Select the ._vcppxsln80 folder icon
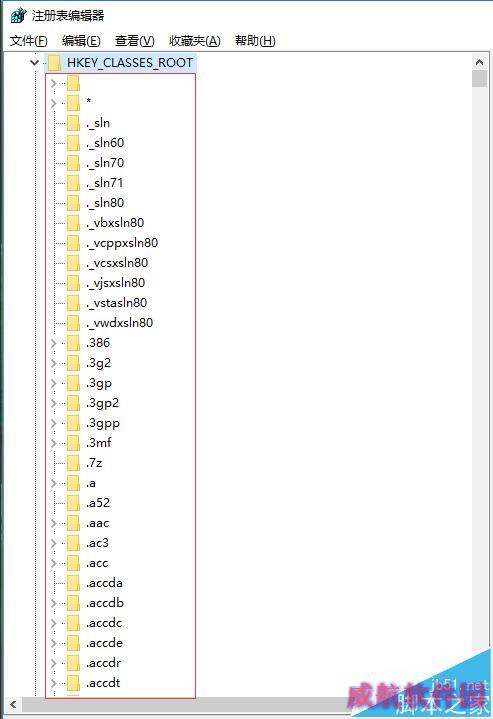The image size is (493, 719). 73,243
